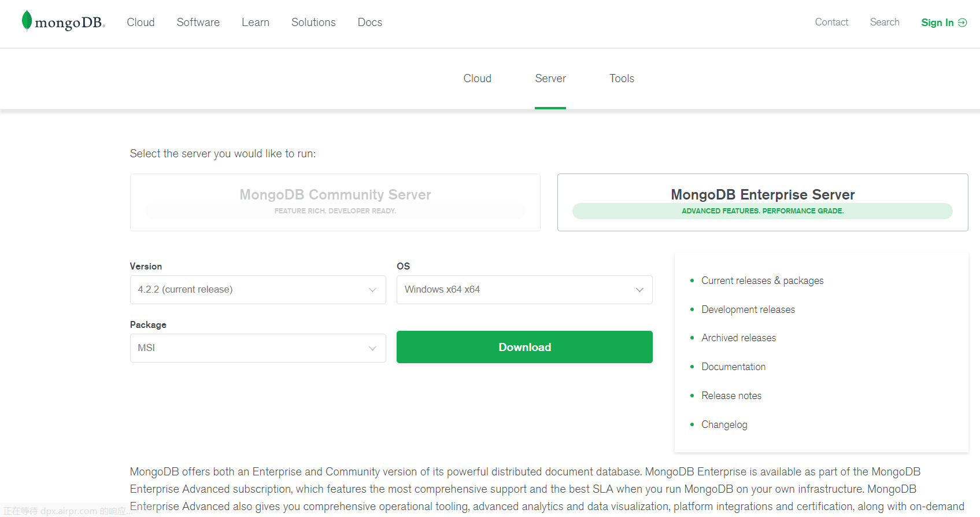Open the Software navigation menu
This screenshot has height=517, width=980.
198,22
